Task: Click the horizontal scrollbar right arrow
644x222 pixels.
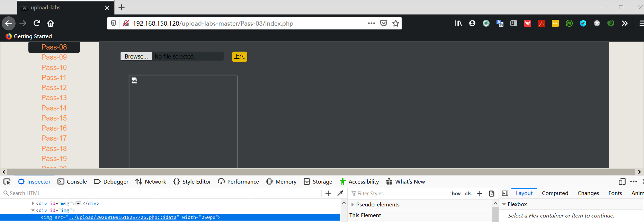Action: (639, 172)
